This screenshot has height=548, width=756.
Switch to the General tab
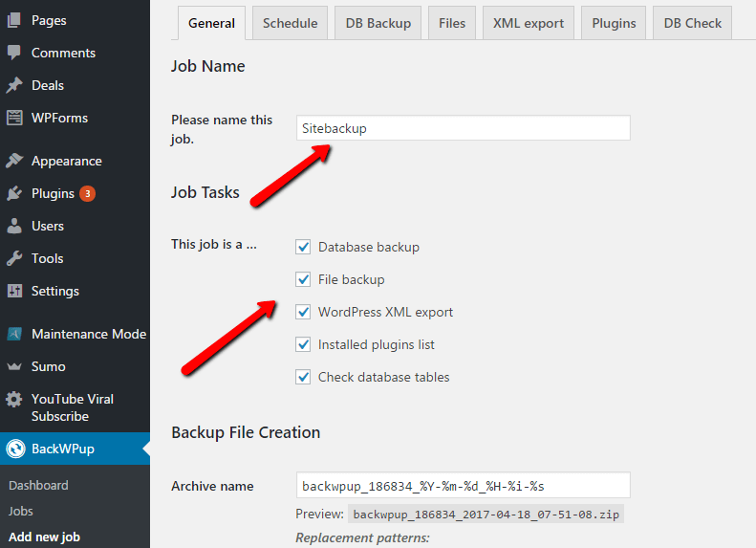pyautogui.click(x=211, y=23)
